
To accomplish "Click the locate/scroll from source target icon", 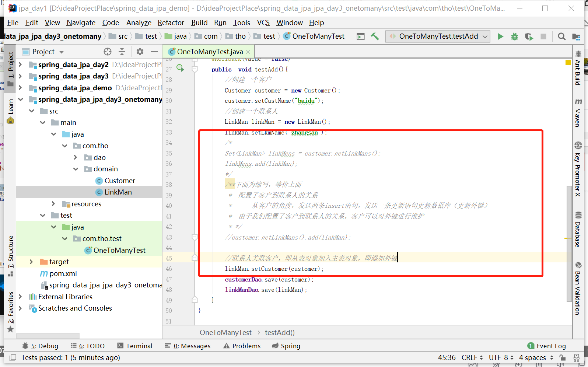I will (108, 52).
